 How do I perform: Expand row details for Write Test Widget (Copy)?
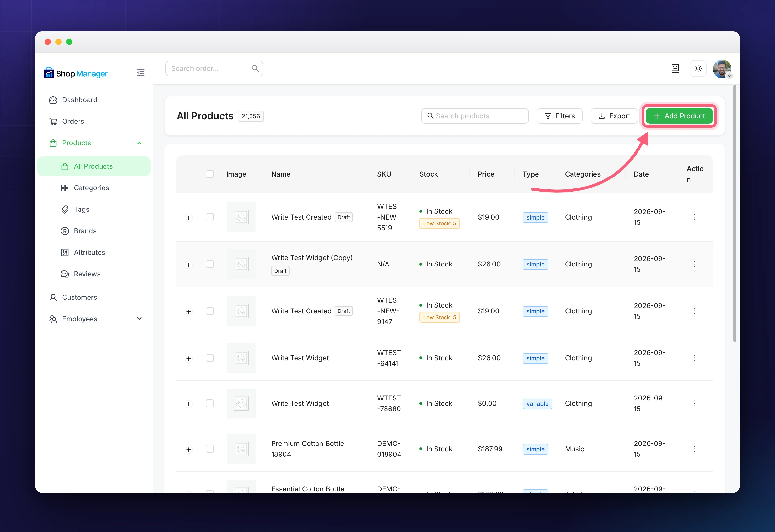coord(188,265)
